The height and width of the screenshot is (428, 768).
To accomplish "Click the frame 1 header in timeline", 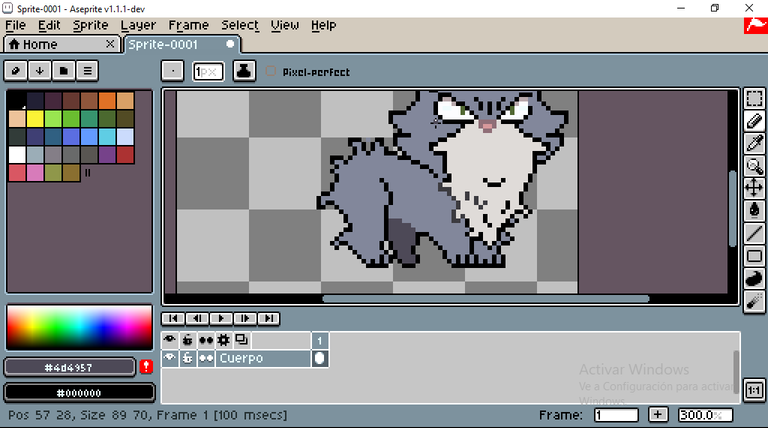I will tap(320, 340).
